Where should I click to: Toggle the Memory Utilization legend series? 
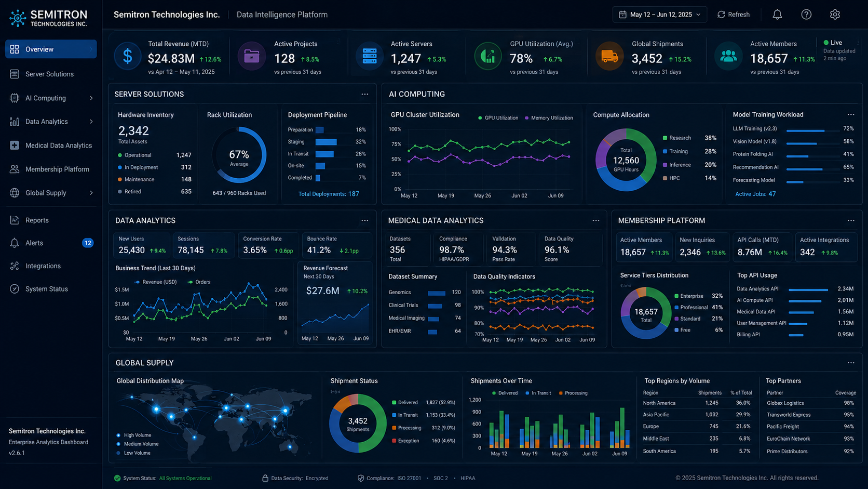[549, 118]
